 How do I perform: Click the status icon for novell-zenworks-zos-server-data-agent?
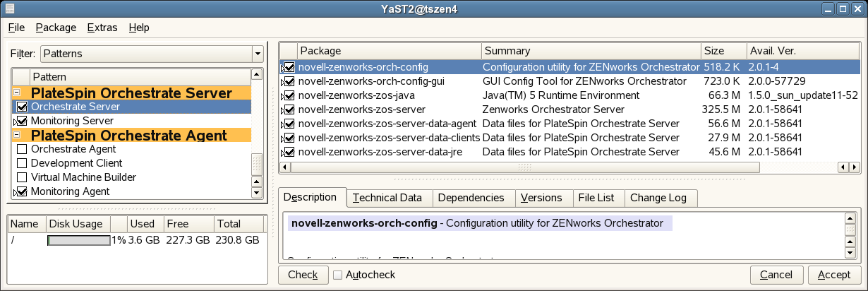(289, 124)
